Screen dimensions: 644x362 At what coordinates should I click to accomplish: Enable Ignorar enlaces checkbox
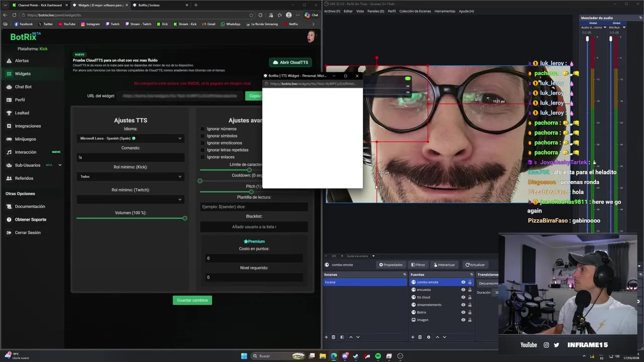pyautogui.click(x=203, y=157)
